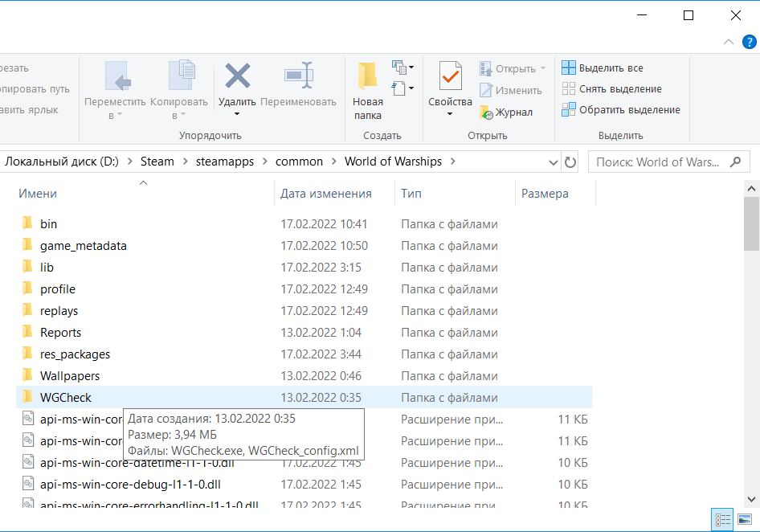Click Снять выделение deselect option
Viewport: 760px width, 532px height.
point(611,88)
